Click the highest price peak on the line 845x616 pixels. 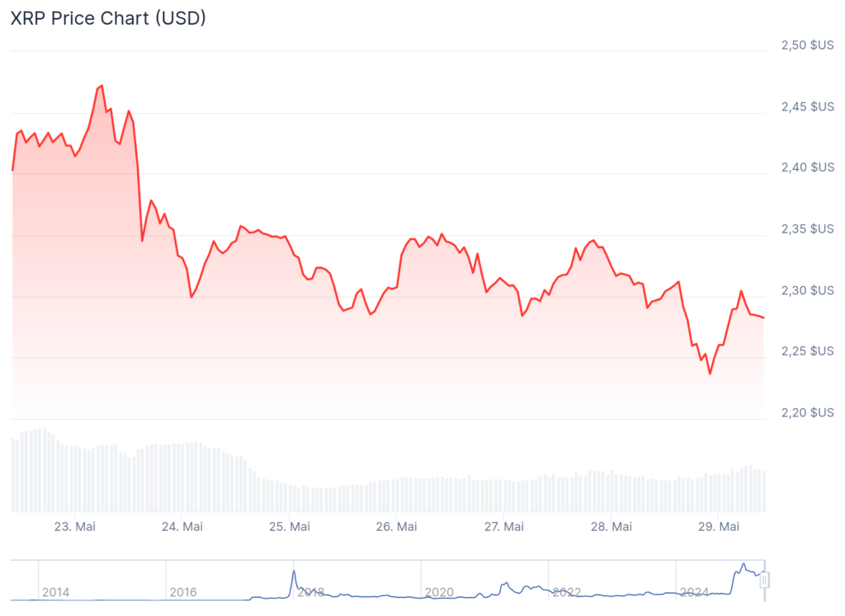[x=101, y=85]
